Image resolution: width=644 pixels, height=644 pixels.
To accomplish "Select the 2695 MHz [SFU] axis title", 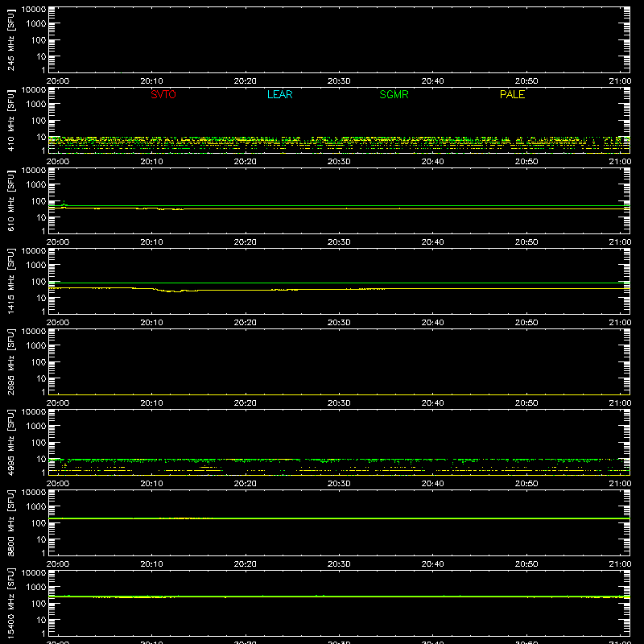I will pyautogui.click(x=10, y=361).
